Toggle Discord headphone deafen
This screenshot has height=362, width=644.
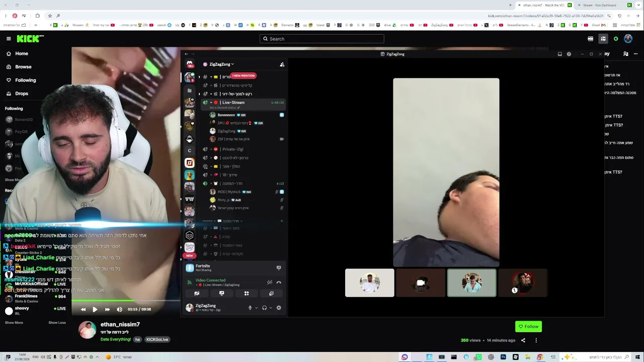[x=264, y=308]
